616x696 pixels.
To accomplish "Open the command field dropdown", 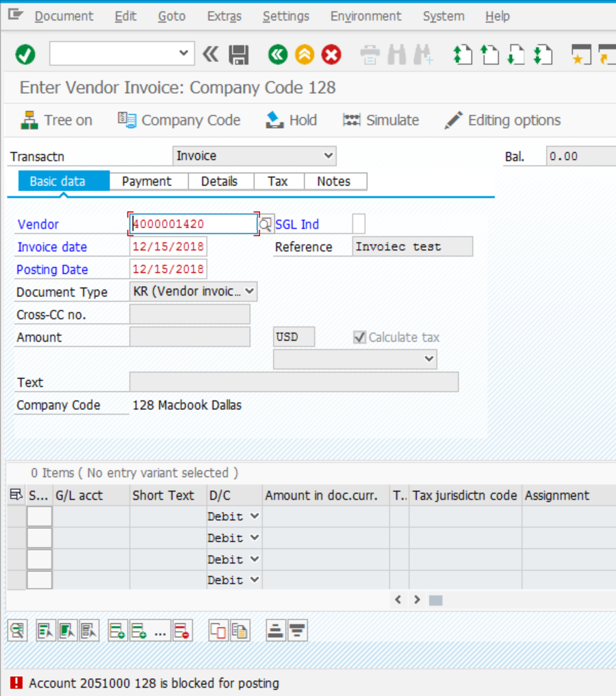I will [183, 53].
